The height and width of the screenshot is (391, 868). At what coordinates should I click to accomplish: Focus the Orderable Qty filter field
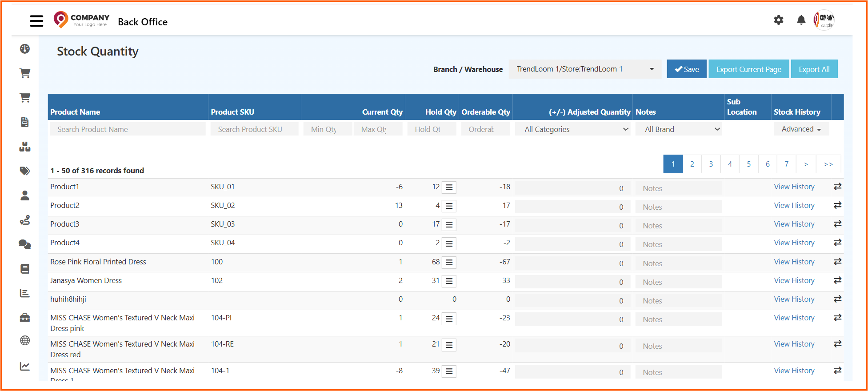pyautogui.click(x=486, y=129)
